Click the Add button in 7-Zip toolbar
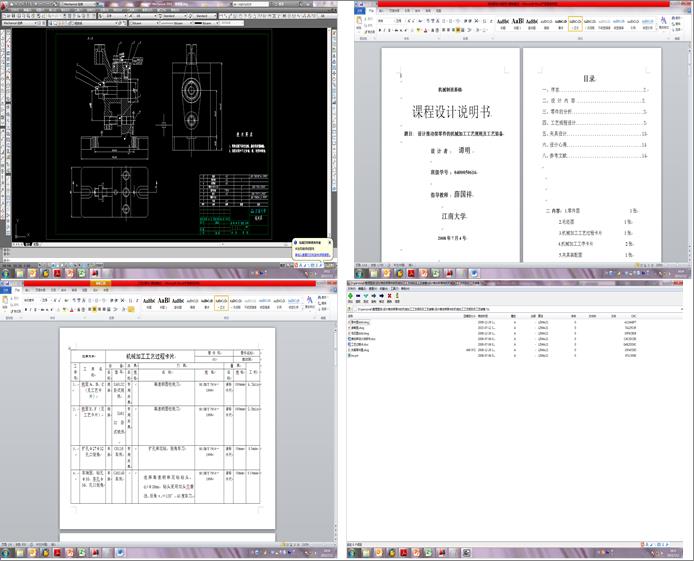Screen dimensions: 694x561 [x=350, y=296]
